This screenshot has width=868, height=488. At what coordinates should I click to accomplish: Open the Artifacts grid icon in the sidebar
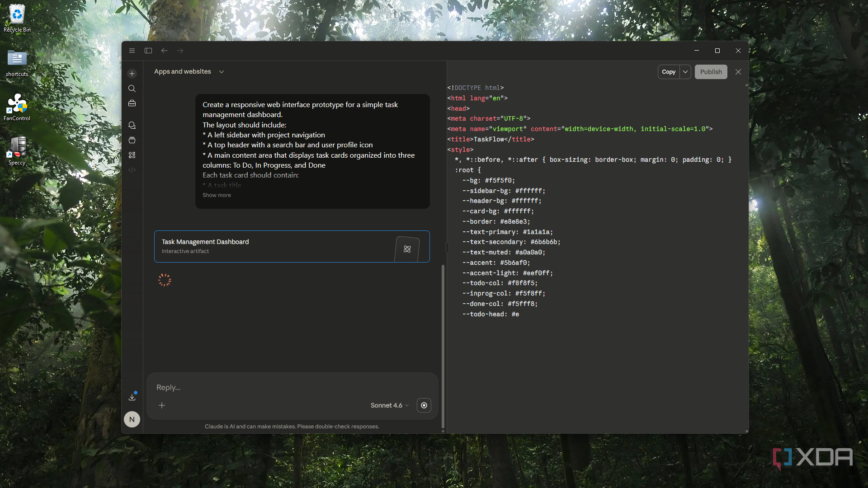(x=132, y=155)
